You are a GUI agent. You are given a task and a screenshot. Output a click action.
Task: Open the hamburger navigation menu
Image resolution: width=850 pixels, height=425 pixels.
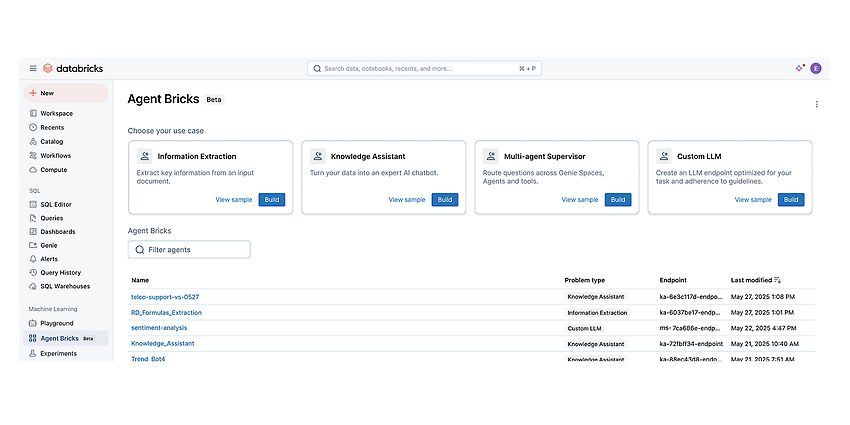point(33,68)
